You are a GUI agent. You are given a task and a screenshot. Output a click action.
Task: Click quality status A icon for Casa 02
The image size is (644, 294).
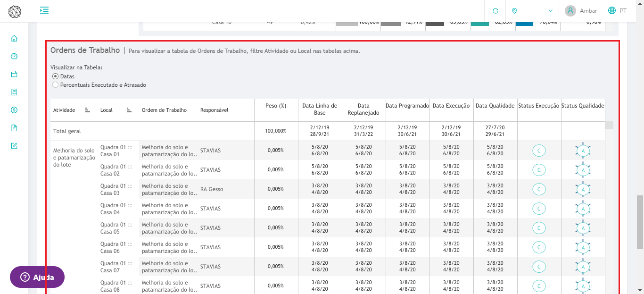pos(583,170)
